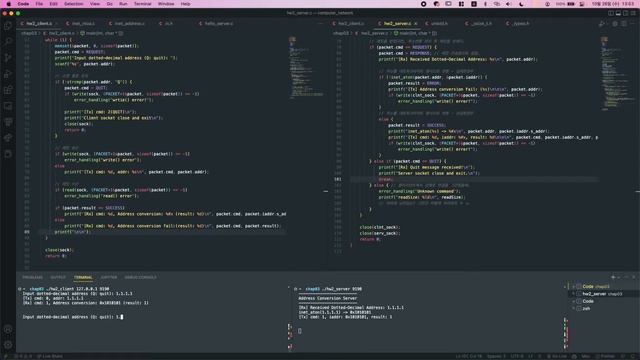This screenshot has height=360, width=640.
Task: Open the launch profile dropdown next to plus
Action: [619, 277]
